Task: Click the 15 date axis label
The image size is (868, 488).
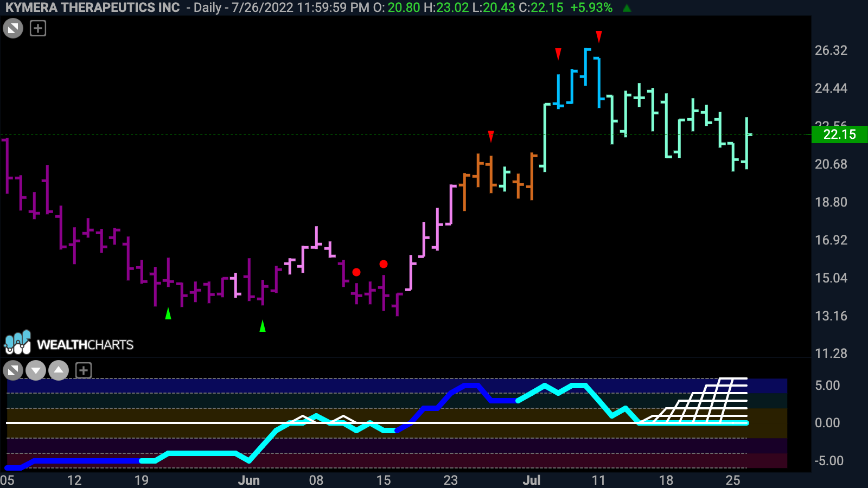Action: click(x=384, y=480)
